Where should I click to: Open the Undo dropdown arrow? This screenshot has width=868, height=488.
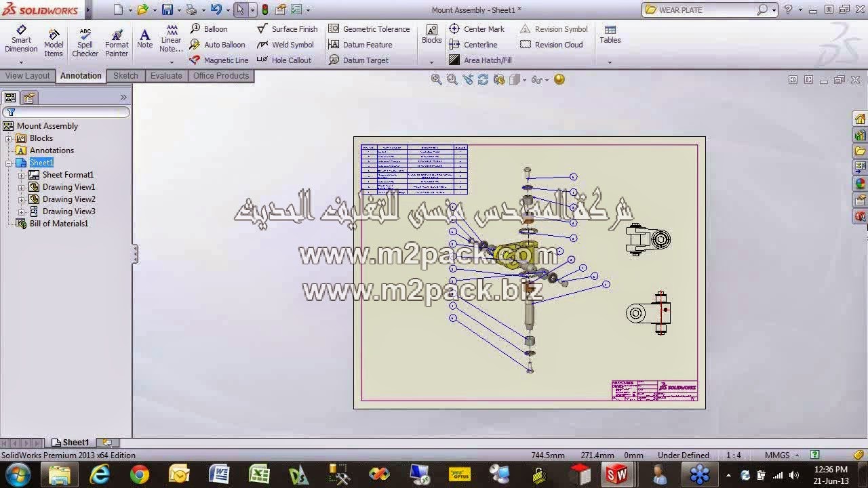click(x=227, y=10)
